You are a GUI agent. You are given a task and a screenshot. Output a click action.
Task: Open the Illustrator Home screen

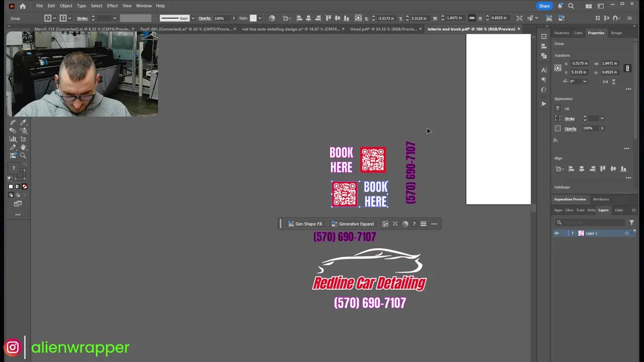coord(23,6)
